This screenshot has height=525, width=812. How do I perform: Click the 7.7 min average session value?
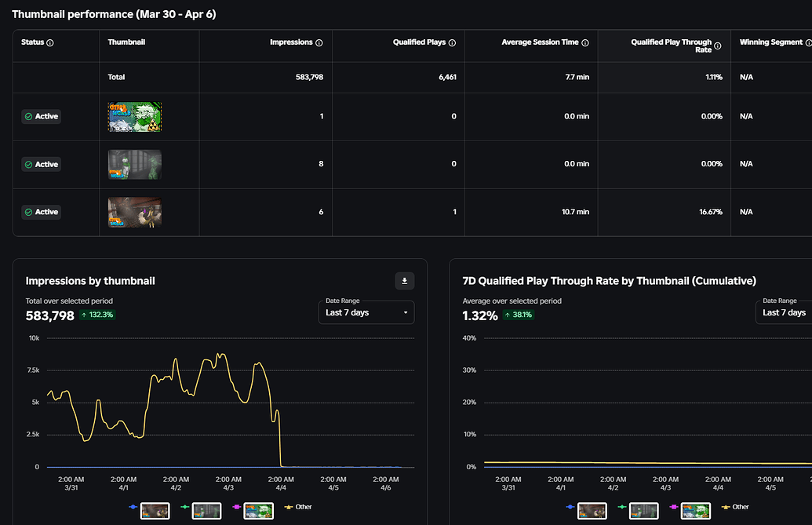[577, 77]
